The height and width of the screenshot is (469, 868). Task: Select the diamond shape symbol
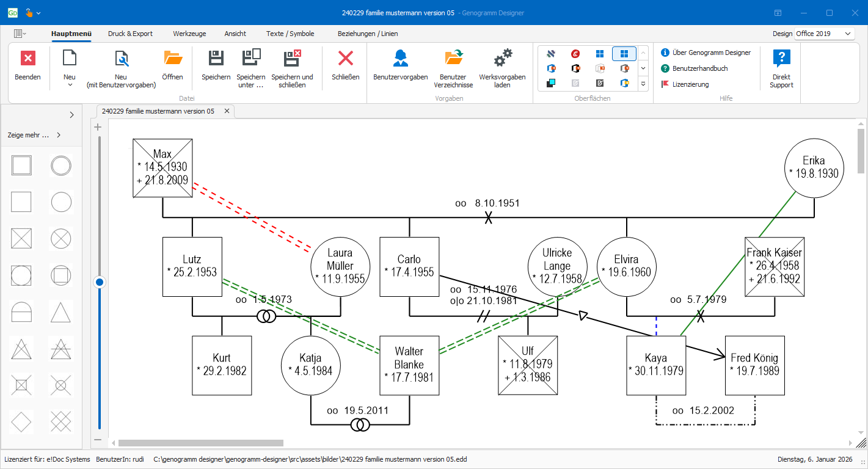(x=22, y=422)
